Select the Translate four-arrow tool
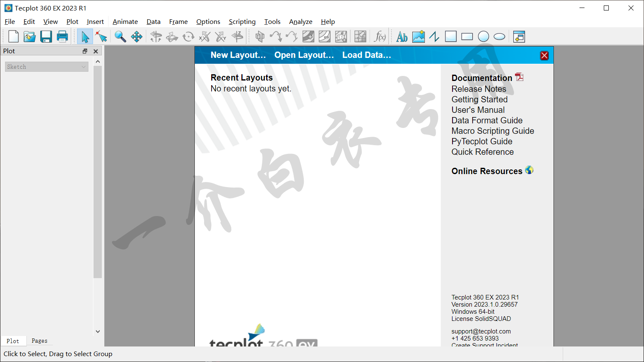Viewport: 644px width, 362px height. [137, 37]
